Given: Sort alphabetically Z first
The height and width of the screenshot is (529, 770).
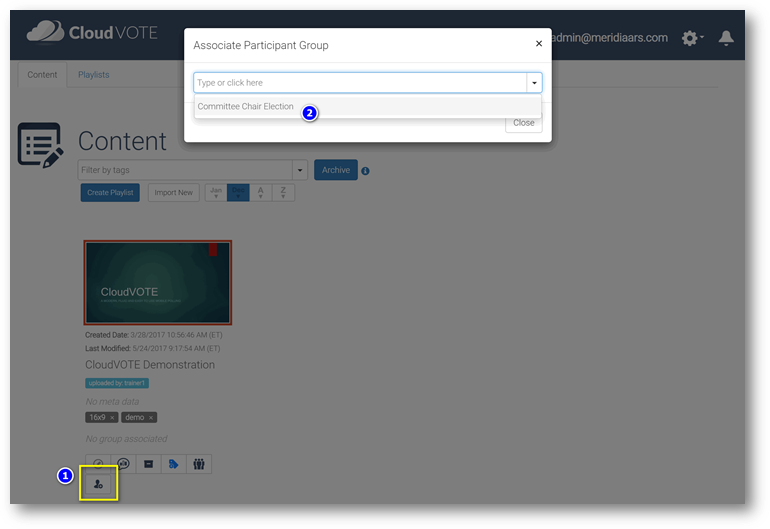Looking at the screenshot, I should click(283, 193).
